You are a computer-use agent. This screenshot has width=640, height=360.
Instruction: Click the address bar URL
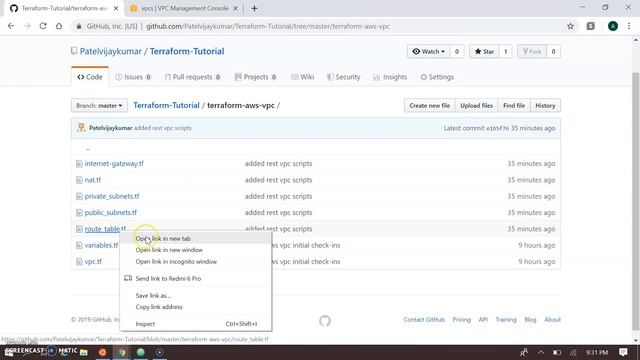(x=268, y=26)
